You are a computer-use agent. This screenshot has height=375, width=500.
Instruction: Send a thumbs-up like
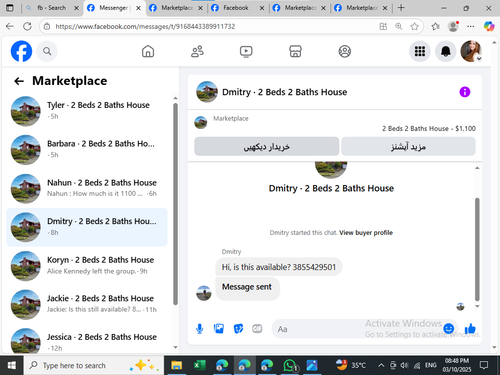(470, 329)
